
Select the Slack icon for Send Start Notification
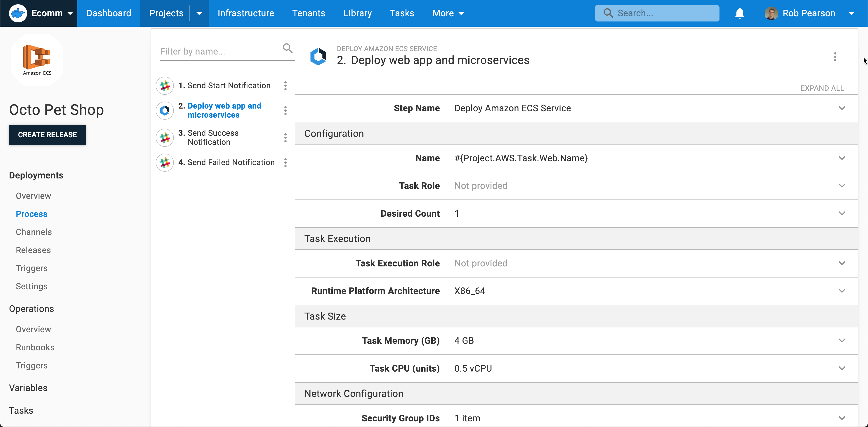pyautogui.click(x=164, y=85)
